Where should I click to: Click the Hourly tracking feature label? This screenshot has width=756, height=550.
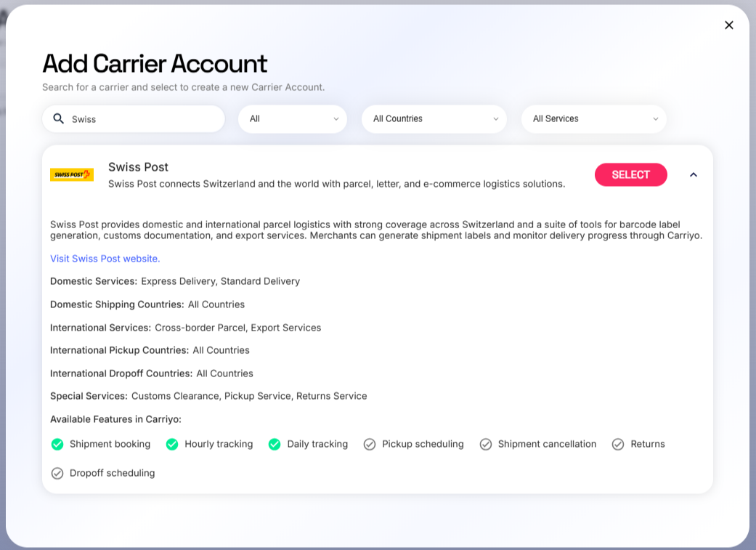click(219, 444)
